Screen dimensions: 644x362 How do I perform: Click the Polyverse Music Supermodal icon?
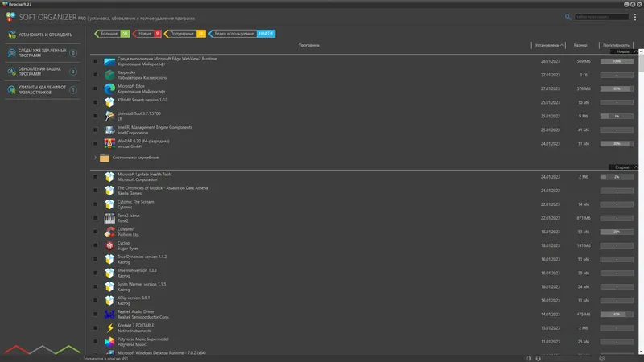pyautogui.click(x=109, y=342)
